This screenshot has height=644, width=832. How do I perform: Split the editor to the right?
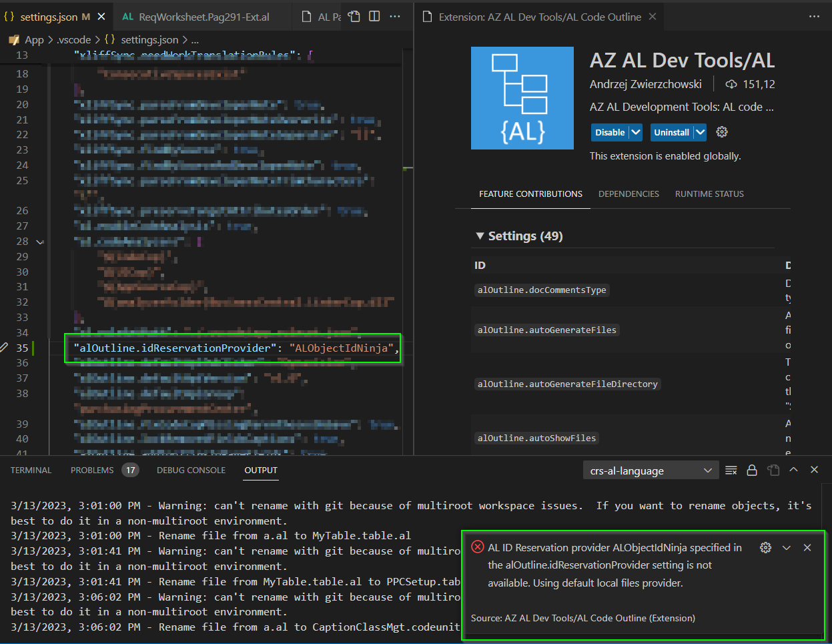[374, 17]
